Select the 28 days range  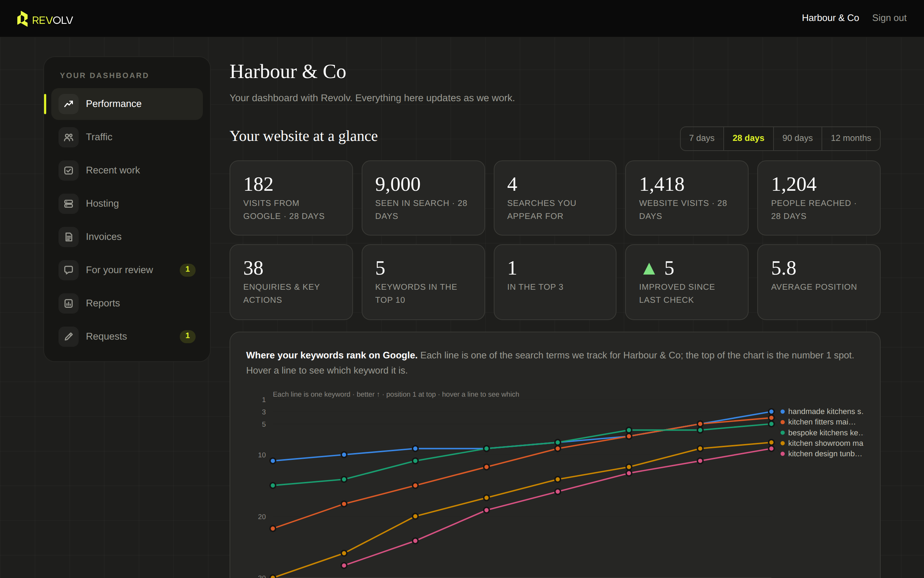(x=748, y=138)
